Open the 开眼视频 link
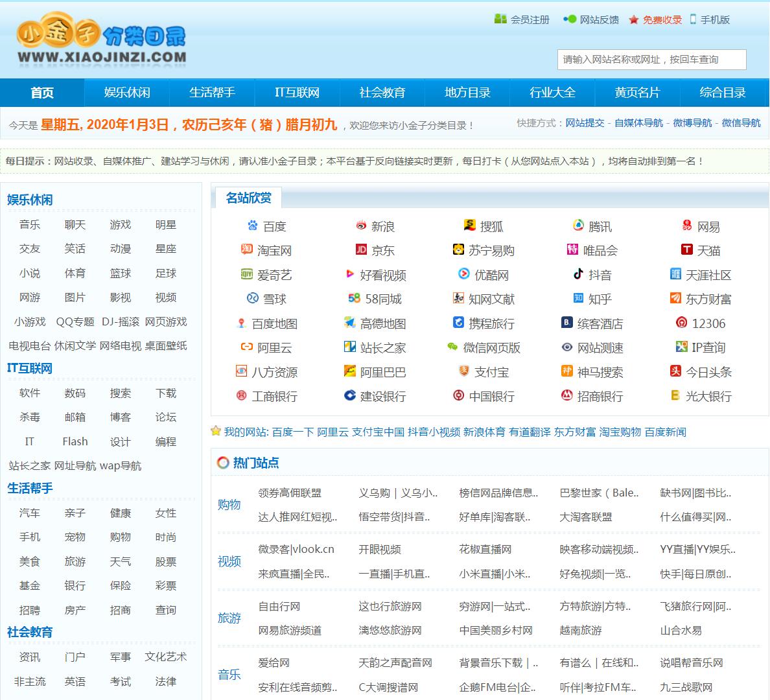This screenshot has width=770, height=700. tap(380, 549)
